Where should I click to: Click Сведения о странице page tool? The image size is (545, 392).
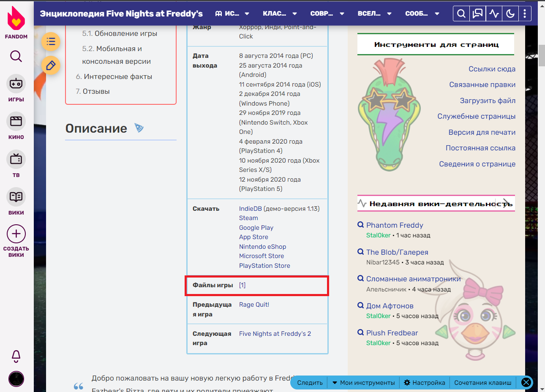(x=477, y=164)
